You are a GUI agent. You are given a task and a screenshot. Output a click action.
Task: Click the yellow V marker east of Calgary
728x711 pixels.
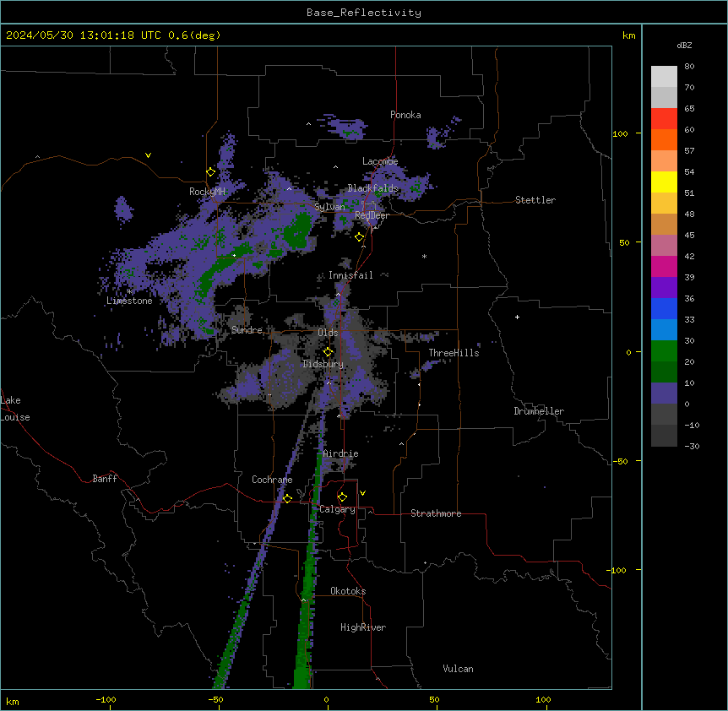click(362, 493)
